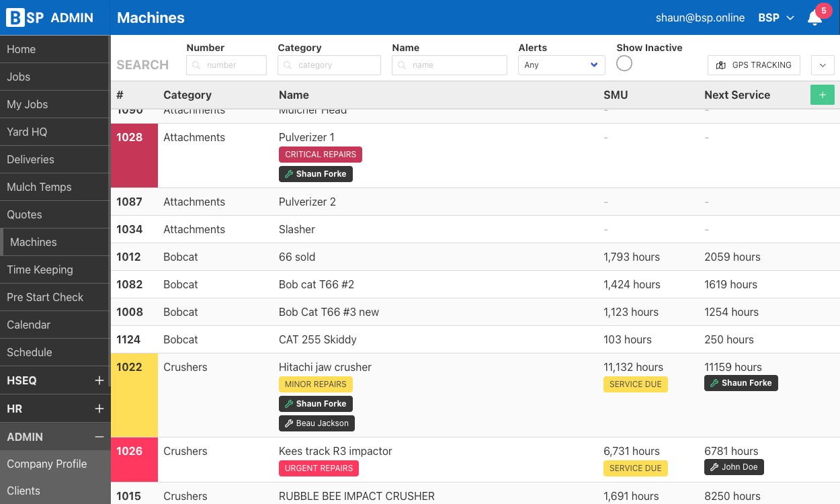Click the wrench icon on the Beau Jackson tag
The image size is (840, 504).
[x=289, y=423]
